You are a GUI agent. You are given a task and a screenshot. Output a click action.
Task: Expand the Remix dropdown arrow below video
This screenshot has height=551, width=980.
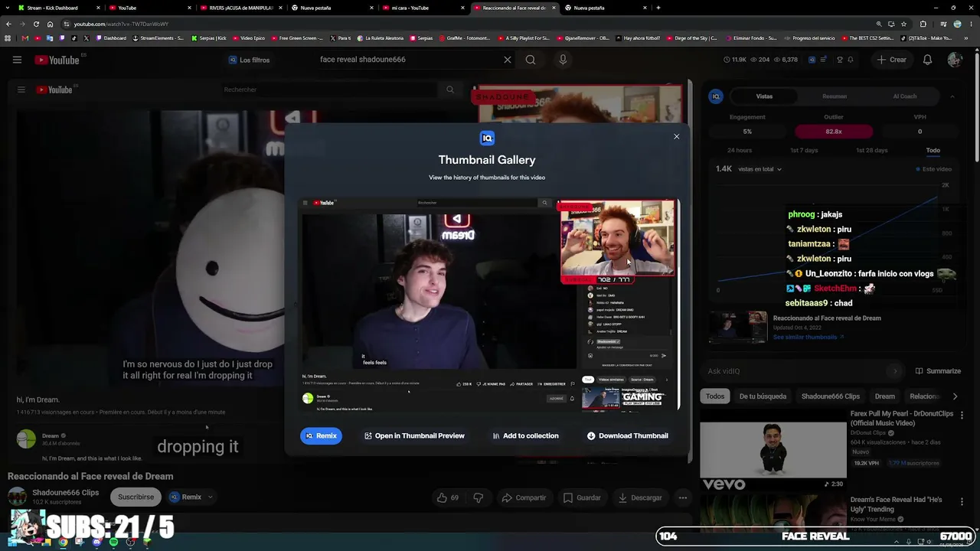[x=211, y=497]
